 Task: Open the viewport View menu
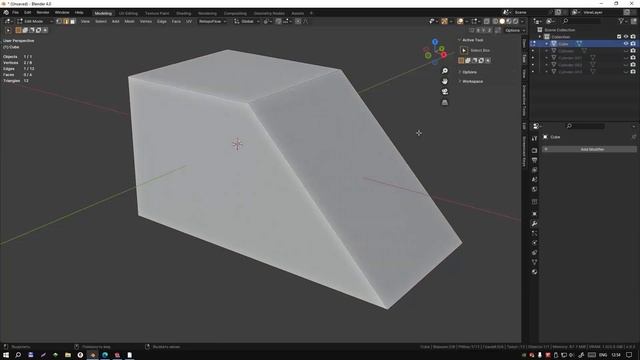coord(85,21)
